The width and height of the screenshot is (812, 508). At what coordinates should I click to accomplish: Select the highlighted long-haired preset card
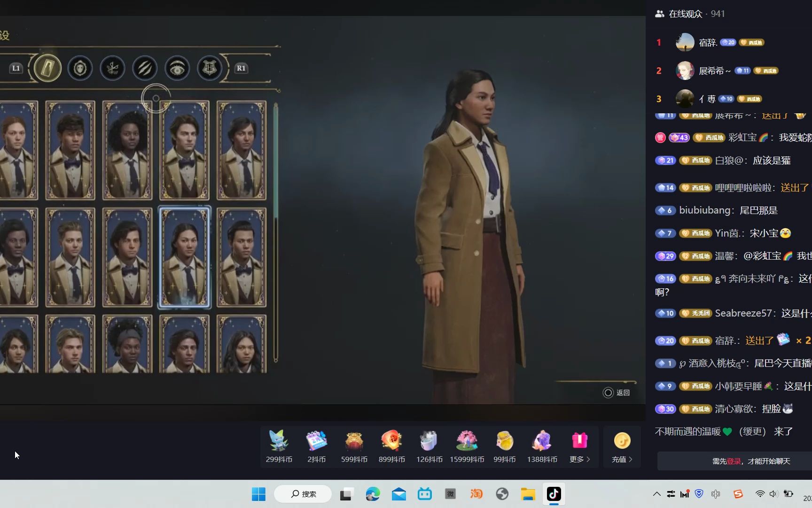point(185,257)
